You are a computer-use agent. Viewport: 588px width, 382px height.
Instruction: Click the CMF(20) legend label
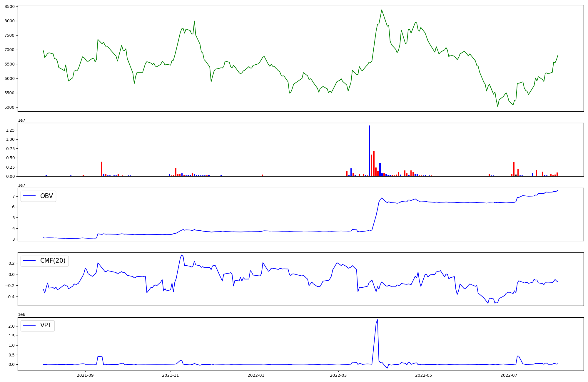click(x=53, y=261)
